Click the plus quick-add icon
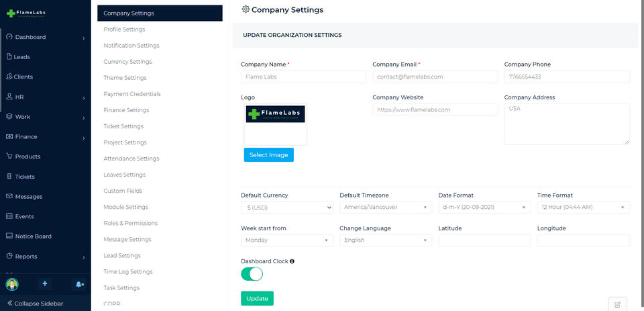 [45, 284]
